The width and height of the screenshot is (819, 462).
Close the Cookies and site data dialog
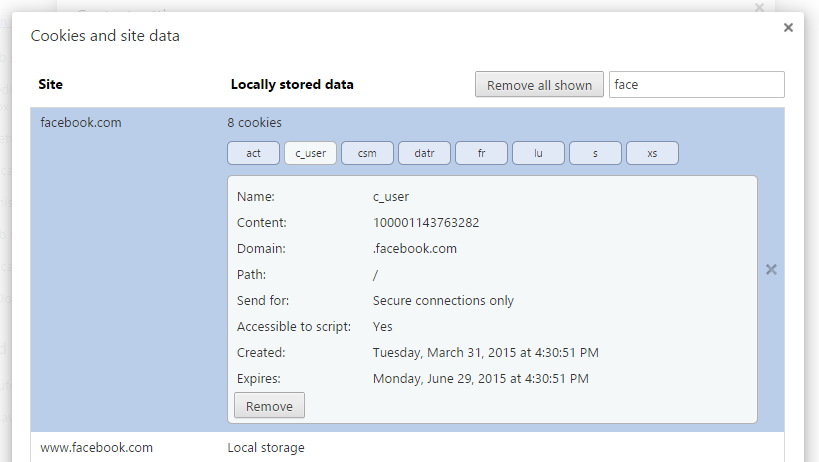pyautogui.click(x=788, y=28)
